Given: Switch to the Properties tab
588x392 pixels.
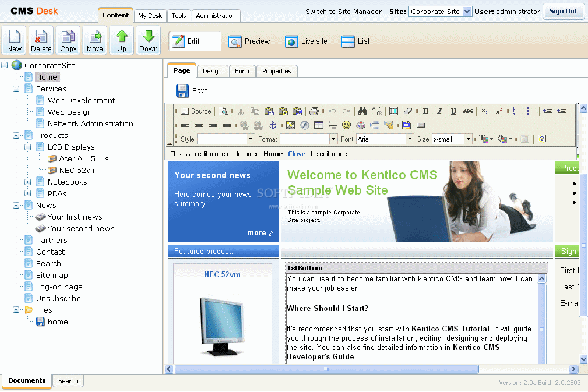Looking at the screenshot, I should (277, 71).
